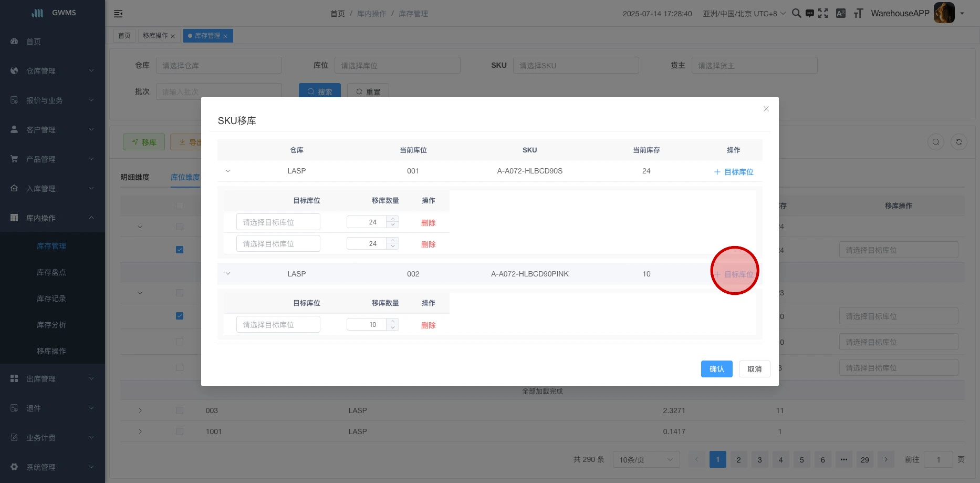Tick the checkbox for location 003 row

(x=180, y=410)
